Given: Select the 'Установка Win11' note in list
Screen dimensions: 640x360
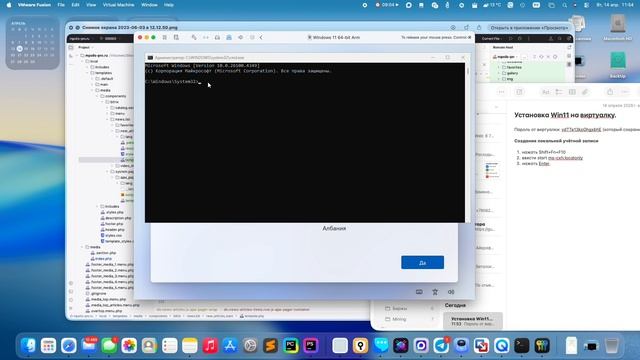Looking at the screenshot, I should tap(473, 321).
